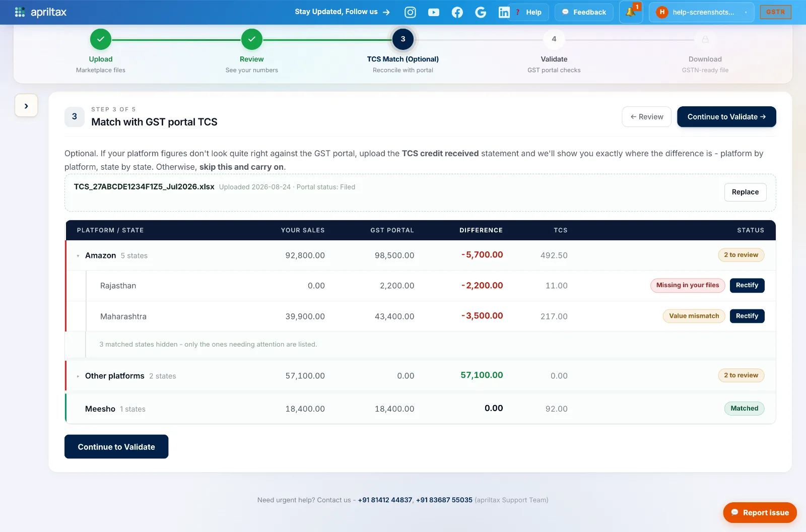806x532 pixels.
Task: Click the STATUS column header
Action: point(751,230)
